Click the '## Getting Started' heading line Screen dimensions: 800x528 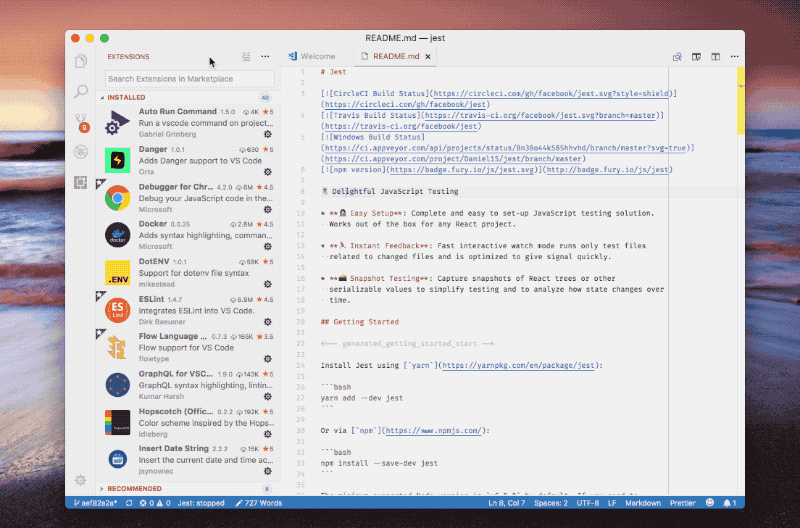point(360,322)
